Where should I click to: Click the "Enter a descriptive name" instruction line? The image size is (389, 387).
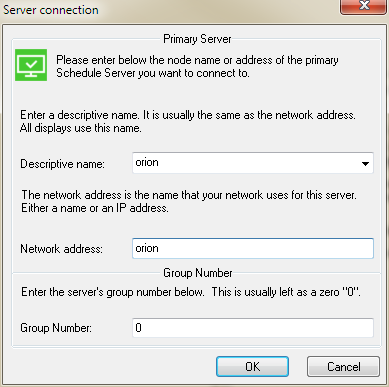(188, 115)
